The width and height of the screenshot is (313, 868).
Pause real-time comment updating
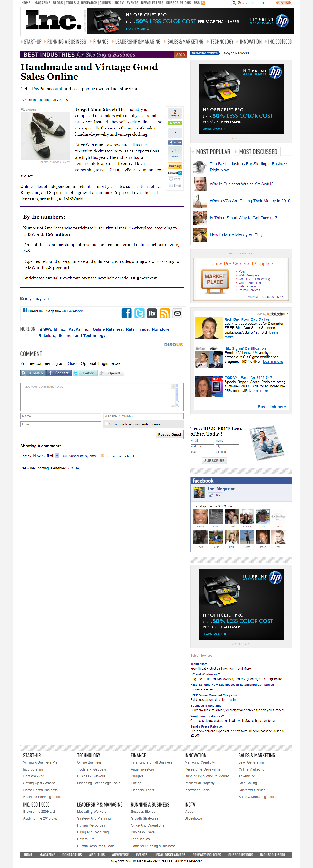click(74, 468)
